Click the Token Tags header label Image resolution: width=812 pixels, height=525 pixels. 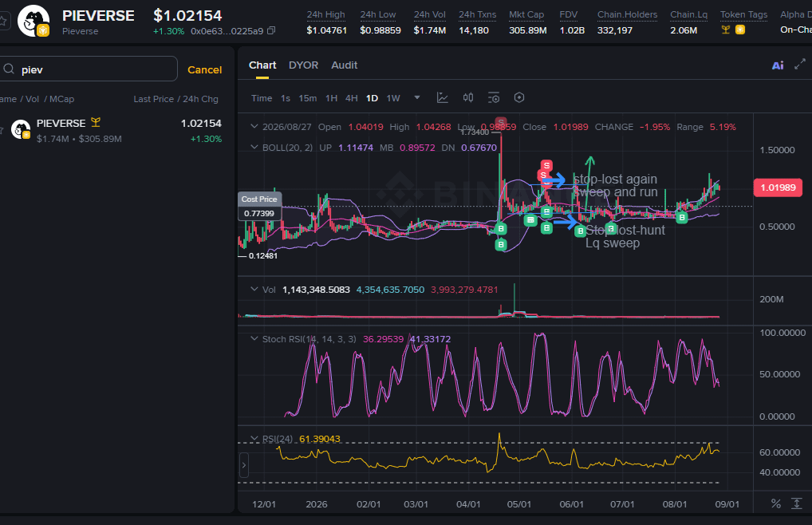(743, 14)
